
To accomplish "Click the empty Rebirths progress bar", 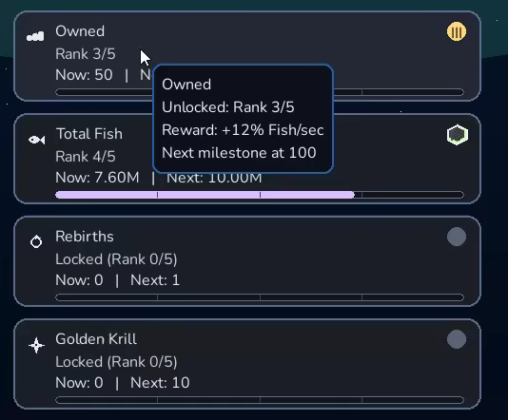I will click(x=260, y=297).
